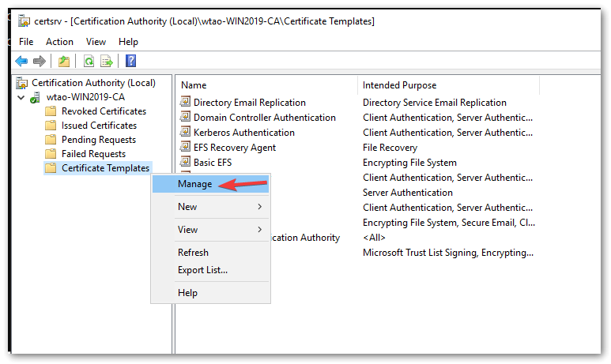Click the Export List toolbar icon
The height and width of the screenshot is (364, 611).
[x=107, y=61]
